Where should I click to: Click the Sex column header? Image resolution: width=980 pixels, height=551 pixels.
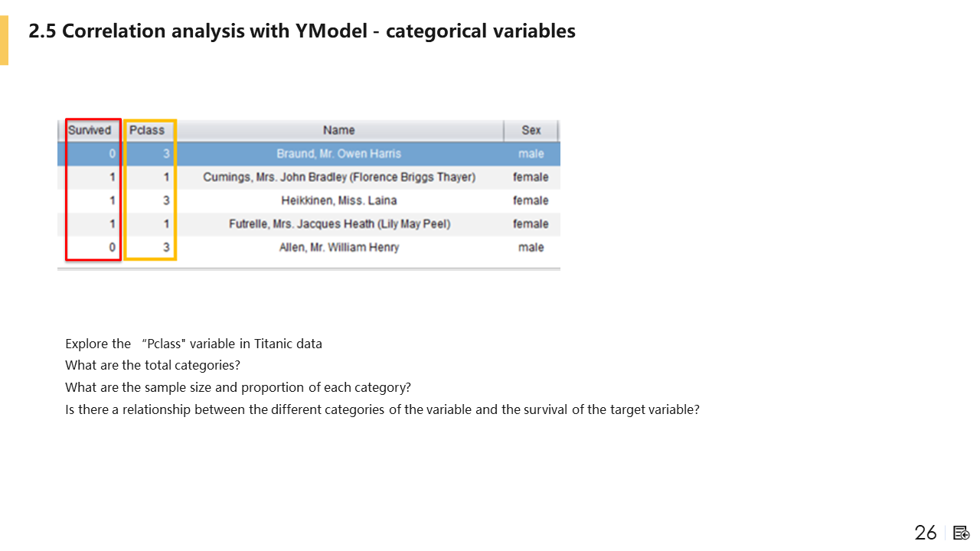[x=531, y=130]
